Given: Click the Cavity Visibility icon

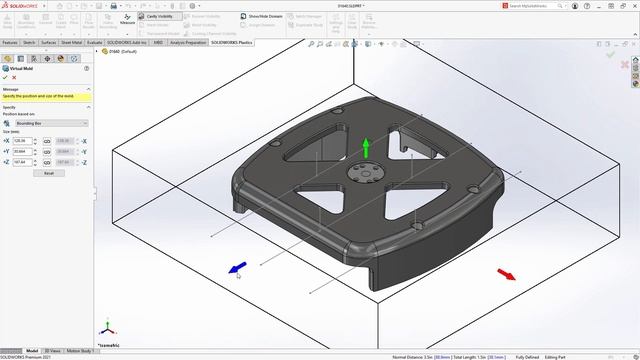Looking at the screenshot, I should [142, 16].
